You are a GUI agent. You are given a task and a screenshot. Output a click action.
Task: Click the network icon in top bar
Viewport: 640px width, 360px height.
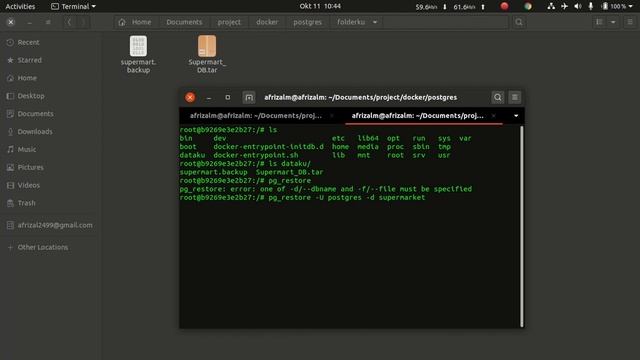click(551, 6)
